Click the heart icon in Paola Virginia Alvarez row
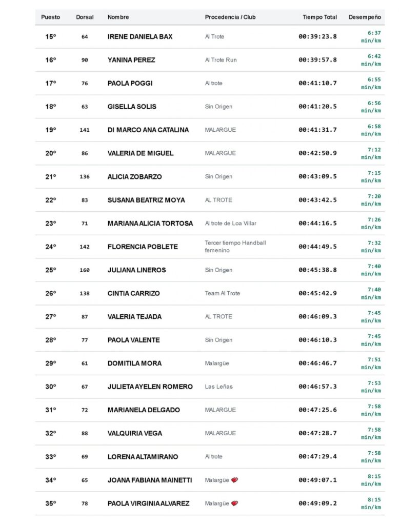 point(234,503)
